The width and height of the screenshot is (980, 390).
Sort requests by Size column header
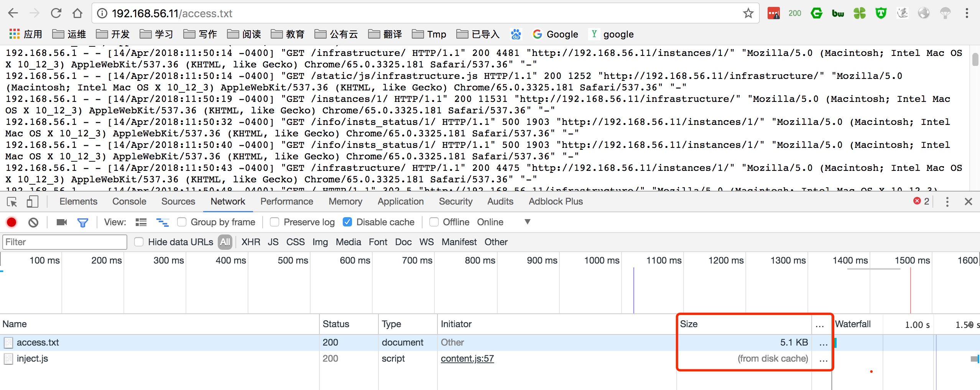744,324
